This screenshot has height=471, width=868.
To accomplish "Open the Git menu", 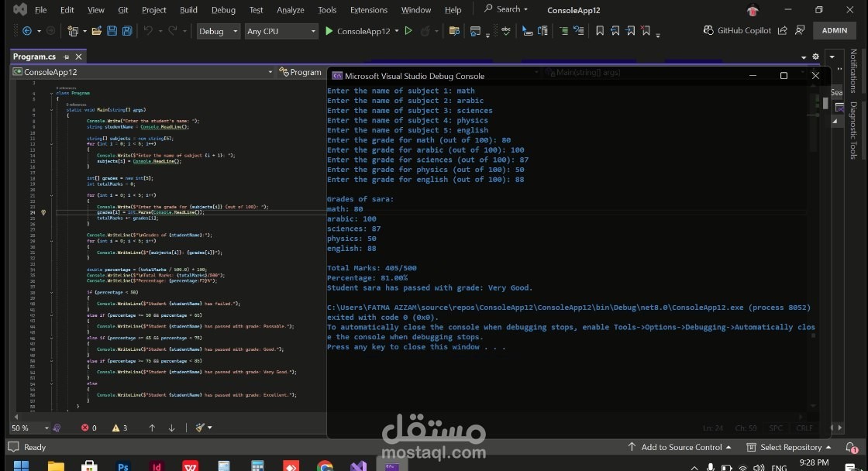I will pos(123,10).
